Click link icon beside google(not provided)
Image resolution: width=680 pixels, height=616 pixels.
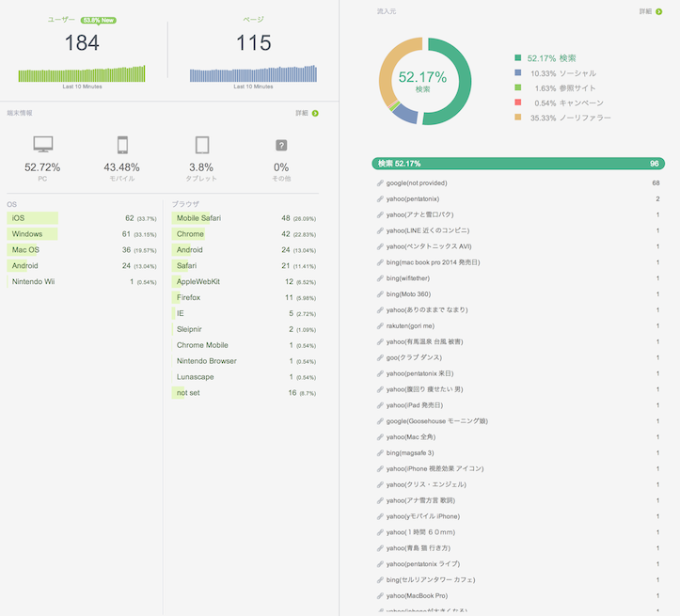tap(380, 183)
